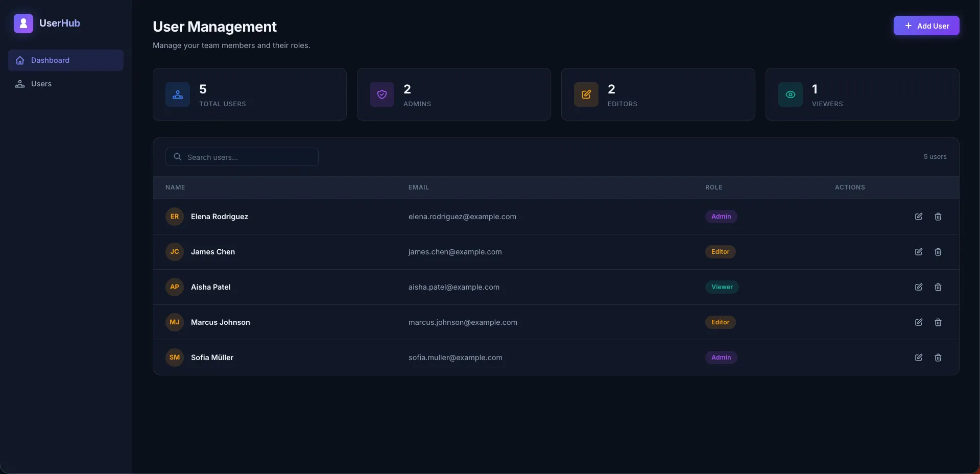
Task: Click the pencil icon on Editors card
Action: tap(586, 94)
